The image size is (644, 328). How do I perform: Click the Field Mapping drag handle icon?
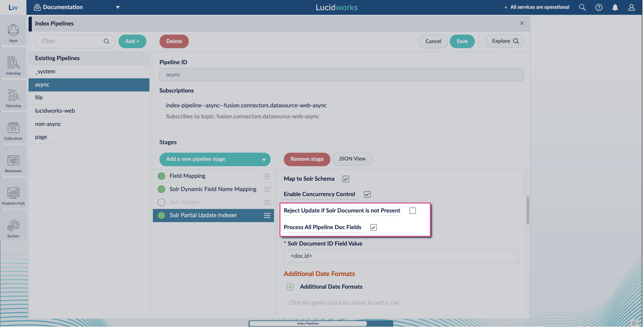(x=267, y=176)
